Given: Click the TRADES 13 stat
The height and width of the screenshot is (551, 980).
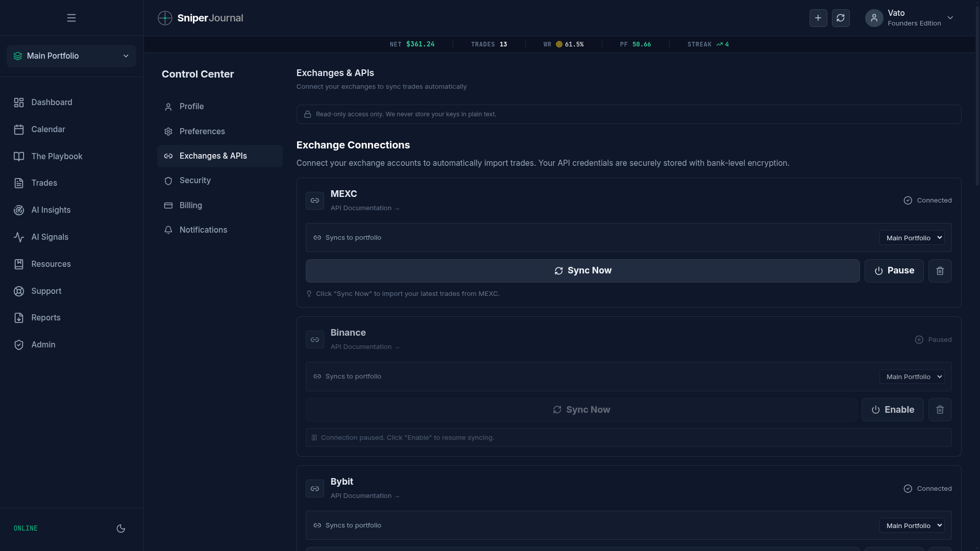Looking at the screenshot, I should (x=488, y=44).
